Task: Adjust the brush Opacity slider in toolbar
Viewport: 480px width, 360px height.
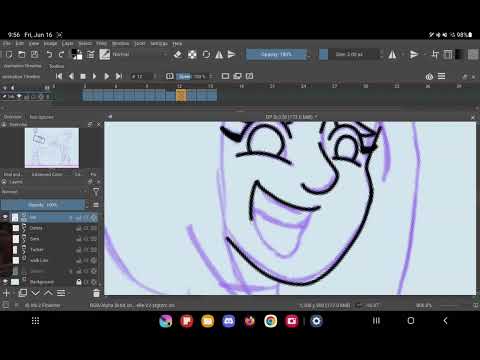Action: click(276, 54)
